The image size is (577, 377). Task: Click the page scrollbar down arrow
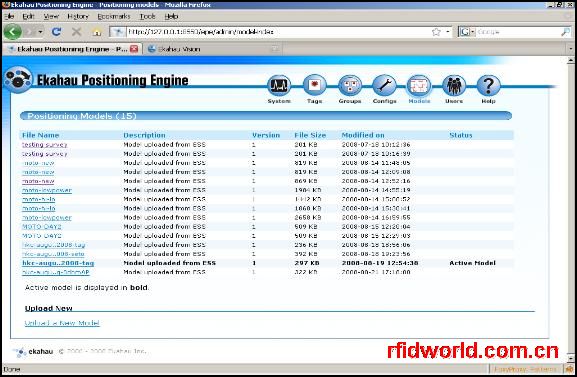(571, 357)
